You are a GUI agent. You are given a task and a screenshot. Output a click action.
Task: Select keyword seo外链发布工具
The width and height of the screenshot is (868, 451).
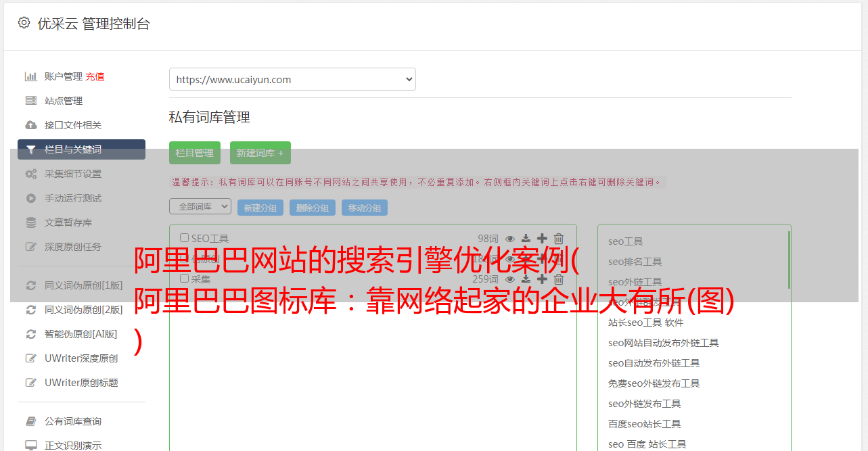point(644,404)
